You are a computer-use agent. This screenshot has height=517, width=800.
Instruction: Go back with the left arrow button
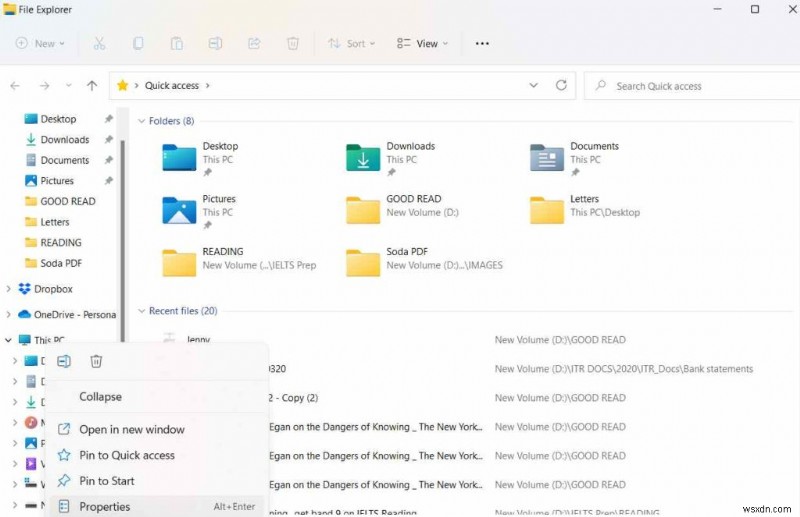coord(15,86)
